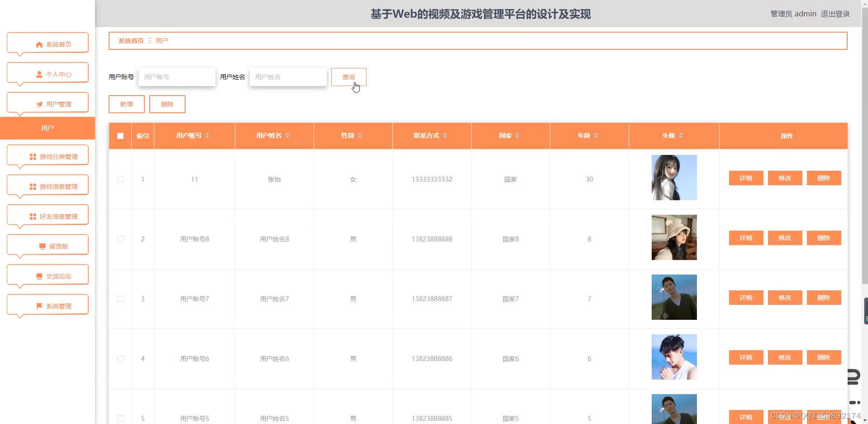
Task: Open avatar thumbnail of 用户姓名7
Action: (x=674, y=297)
